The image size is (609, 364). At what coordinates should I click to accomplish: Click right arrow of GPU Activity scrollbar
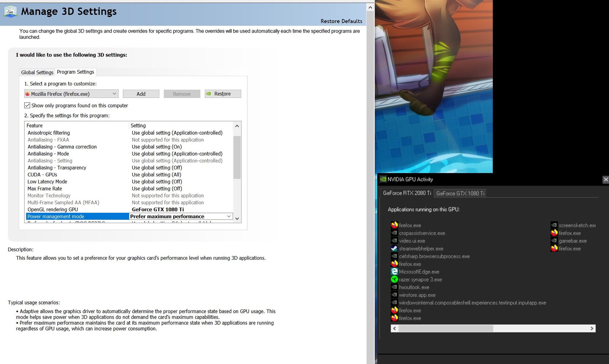tap(592, 328)
